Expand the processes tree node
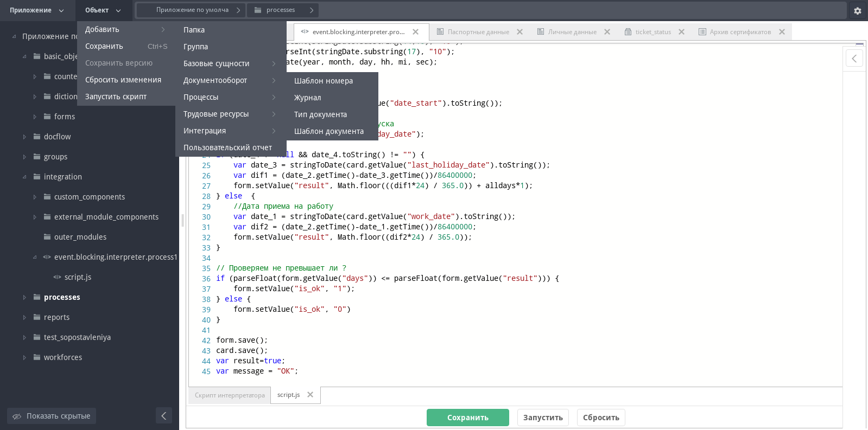Image resolution: width=868 pixels, height=430 pixels. [24, 297]
